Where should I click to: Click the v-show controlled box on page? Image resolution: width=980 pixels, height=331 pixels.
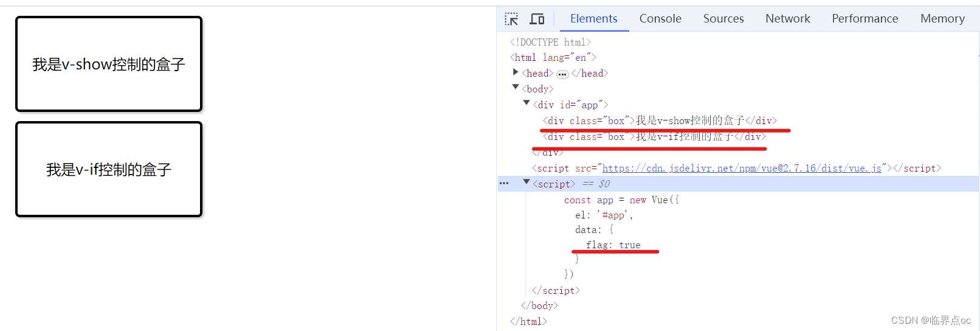109,64
